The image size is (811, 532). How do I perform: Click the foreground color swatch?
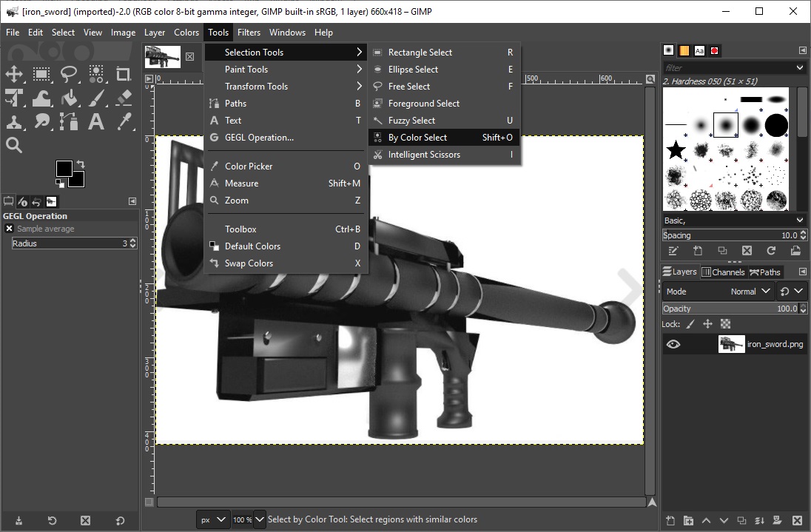(64, 169)
